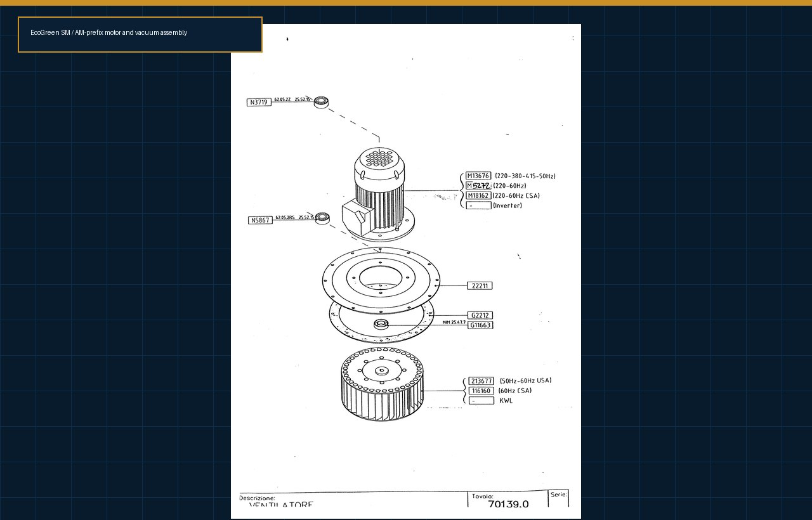Image resolution: width=812 pixels, height=520 pixels.
Task: Click the small seal ring in lower disc
Action: point(381,324)
